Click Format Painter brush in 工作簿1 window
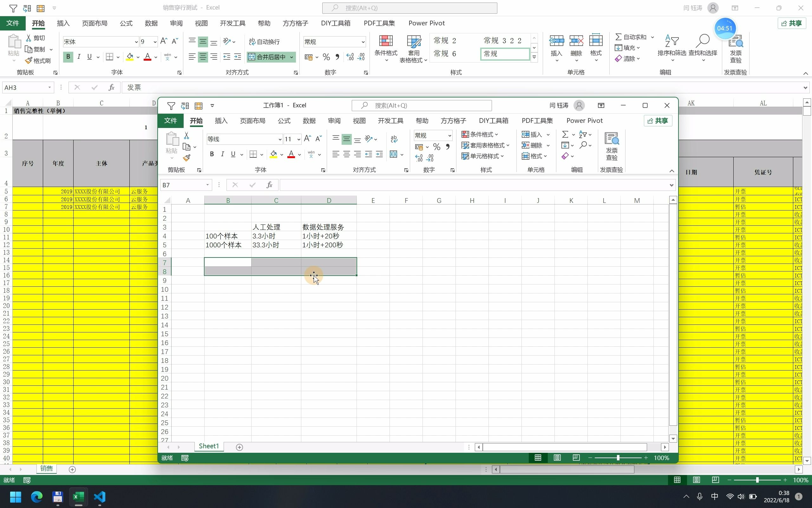 click(187, 157)
